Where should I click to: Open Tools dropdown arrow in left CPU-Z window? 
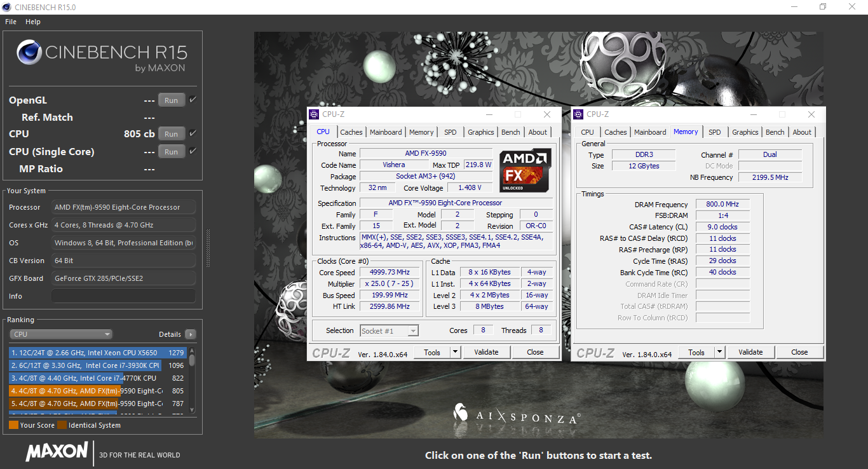coord(455,352)
